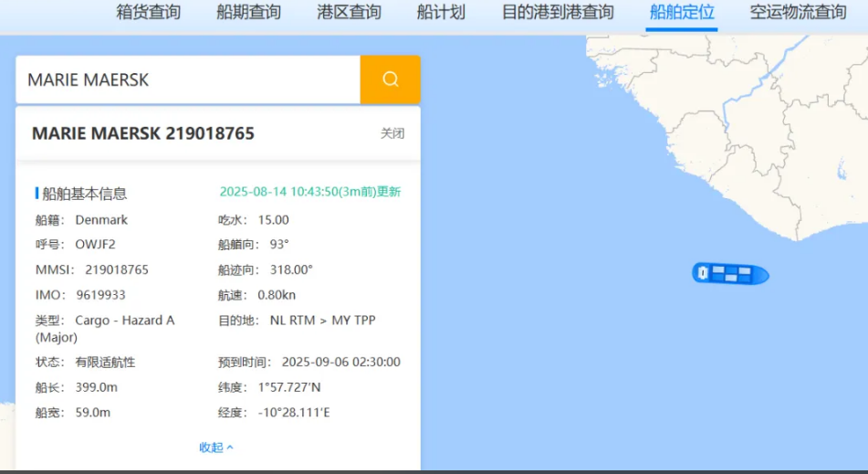Screen dimensions: 868x474
Task: Open the 目的港到港查询 tab
Action: [558, 12]
